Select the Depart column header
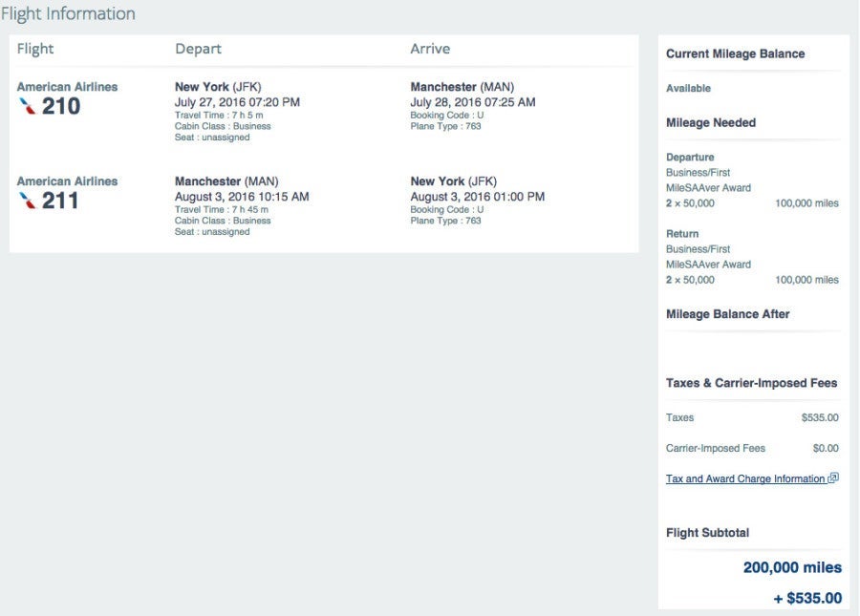The image size is (860, 616). (x=198, y=49)
